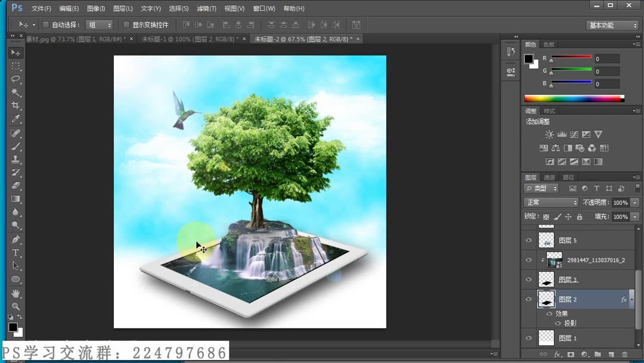Pick the Eyedropper tool

click(x=15, y=118)
